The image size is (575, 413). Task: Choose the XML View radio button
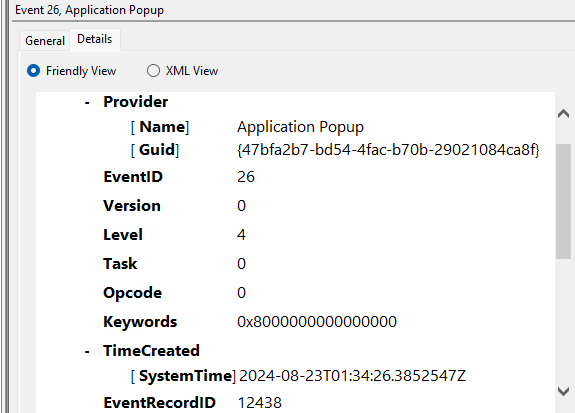pyautogui.click(x=153, y=70)
